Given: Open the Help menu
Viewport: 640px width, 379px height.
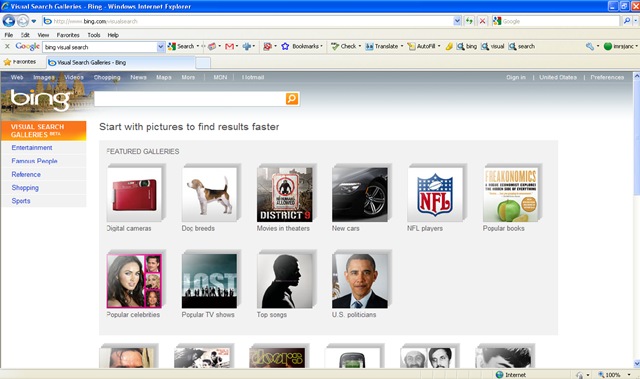Looking at the screenshot, I should pyautogui.click(x=113, y=35).
